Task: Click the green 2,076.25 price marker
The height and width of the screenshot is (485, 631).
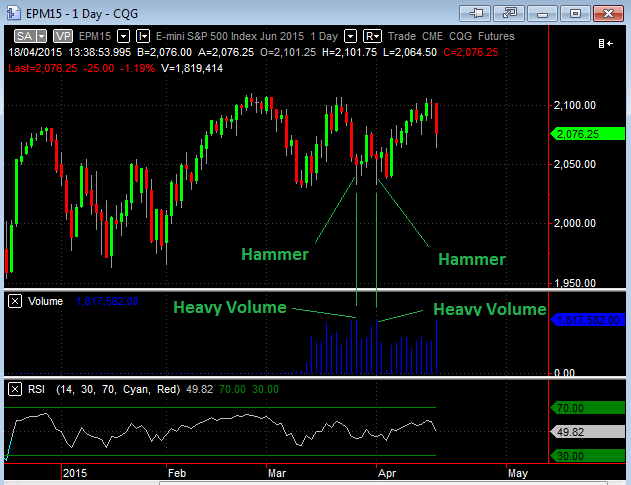Action: 588,134
